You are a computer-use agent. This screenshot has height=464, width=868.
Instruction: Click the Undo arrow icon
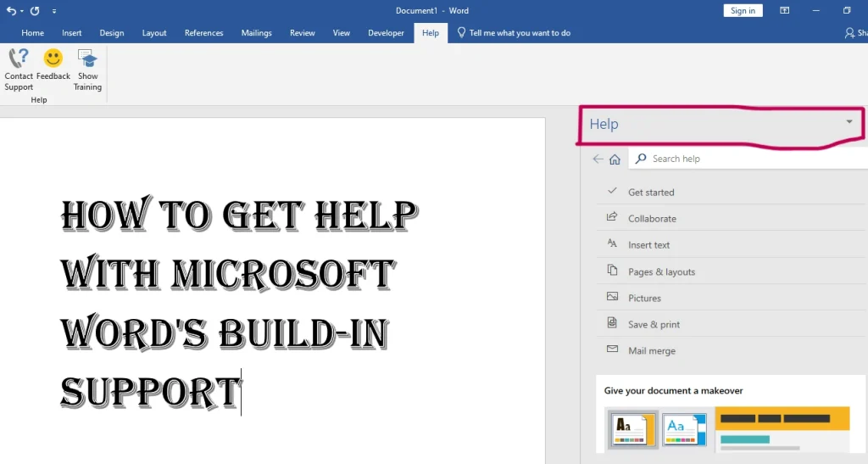click(10, 10)
